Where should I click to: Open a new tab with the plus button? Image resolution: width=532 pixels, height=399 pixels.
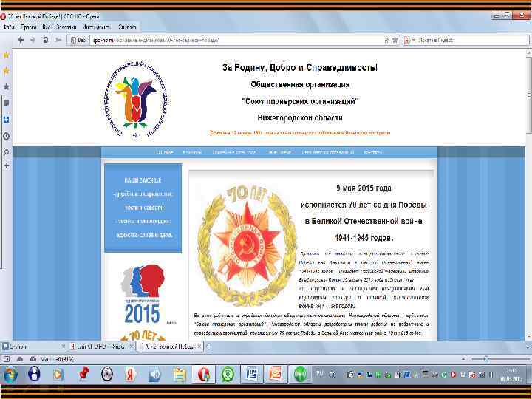tap(209, 347)
